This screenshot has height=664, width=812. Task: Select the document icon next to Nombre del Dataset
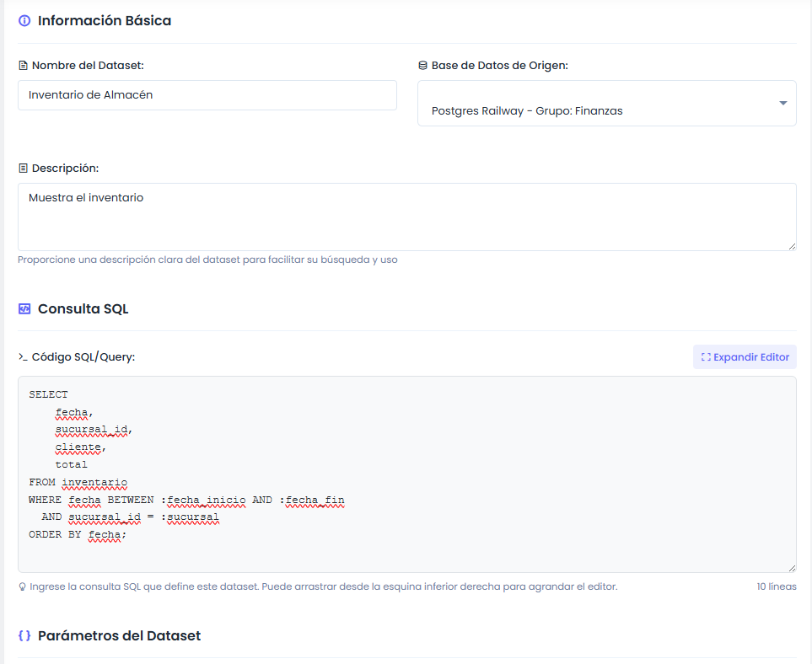(24, 64)
